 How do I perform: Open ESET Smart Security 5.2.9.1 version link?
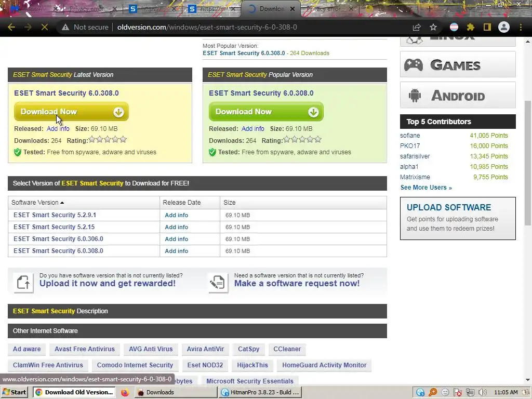pos(55,215)
